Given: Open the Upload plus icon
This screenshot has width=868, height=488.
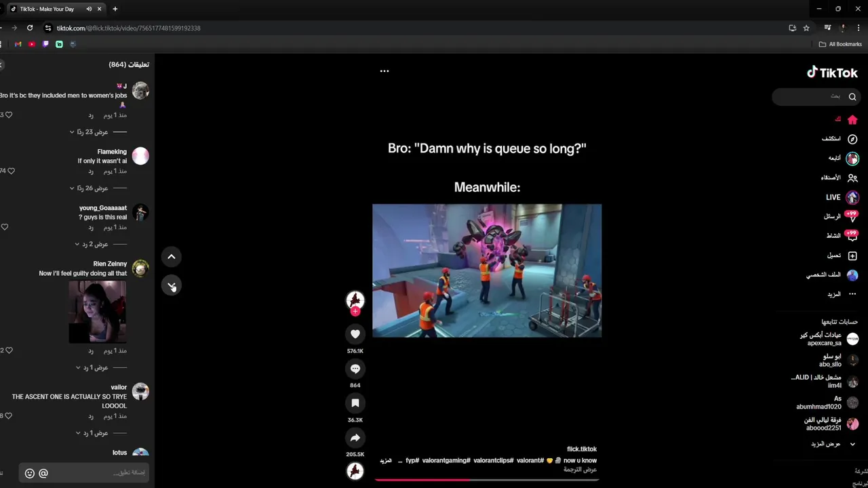Looking at the screenshot, I should (x=852, y=256).
